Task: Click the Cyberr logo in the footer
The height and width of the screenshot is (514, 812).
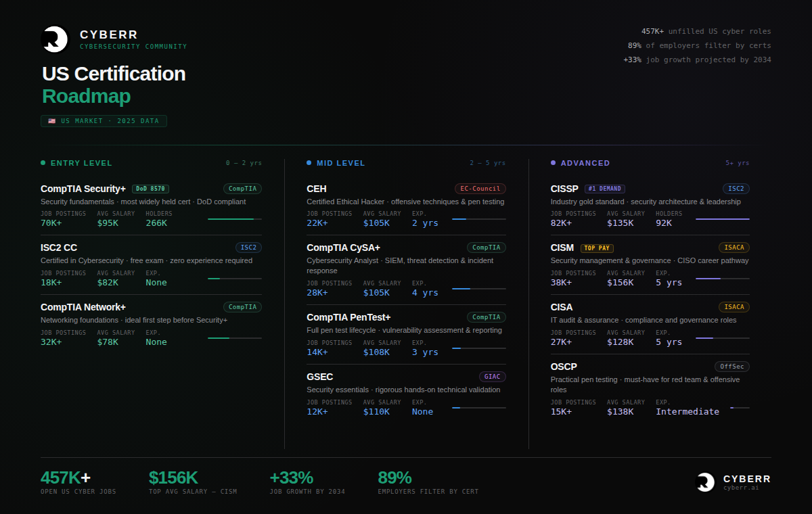Action: 706,482
